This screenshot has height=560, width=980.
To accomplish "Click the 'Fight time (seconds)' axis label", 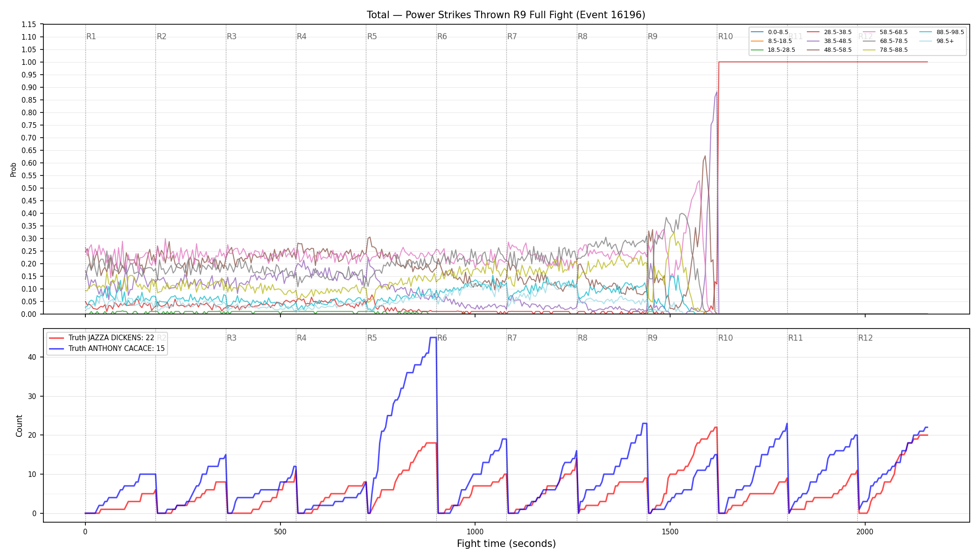I will [x=506, y=544].
